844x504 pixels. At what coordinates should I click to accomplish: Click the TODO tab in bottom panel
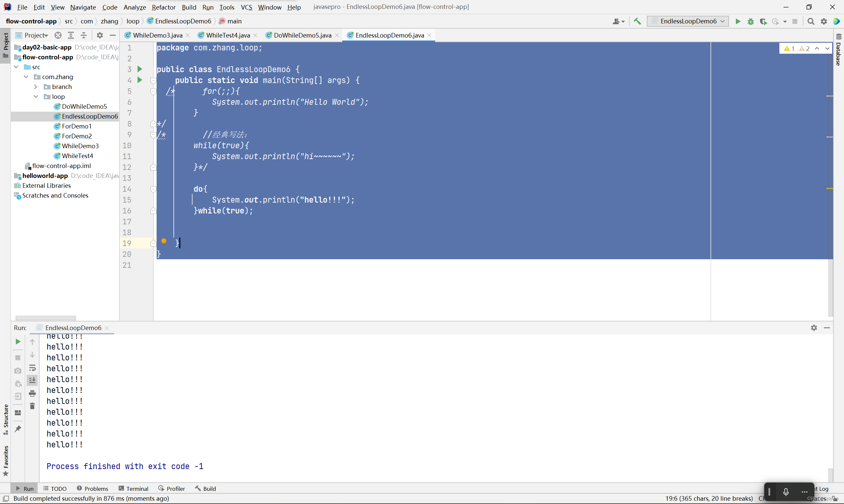57,489
